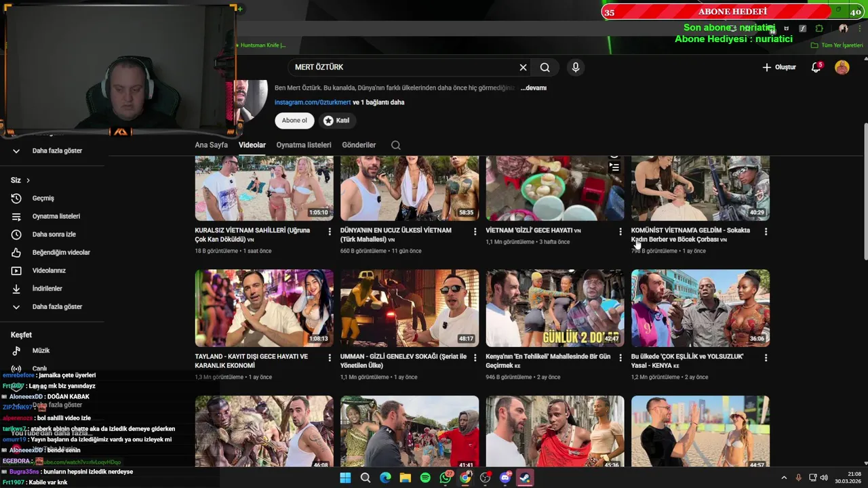Open Daha sonra izle in sidebar
This screenshot has width=868, height=488.
(54, 235)
